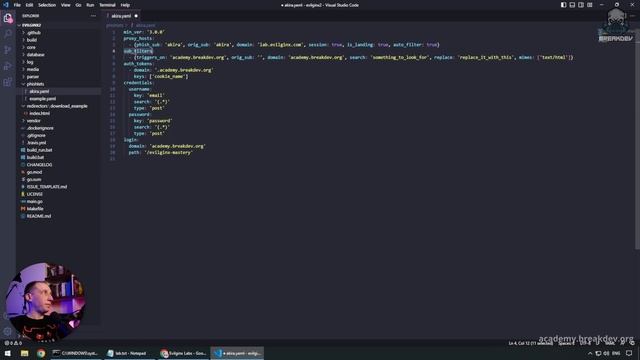This screenshot has width=640, height=360.
Task: Open the Go menu
Action: (x=78, y=5)
